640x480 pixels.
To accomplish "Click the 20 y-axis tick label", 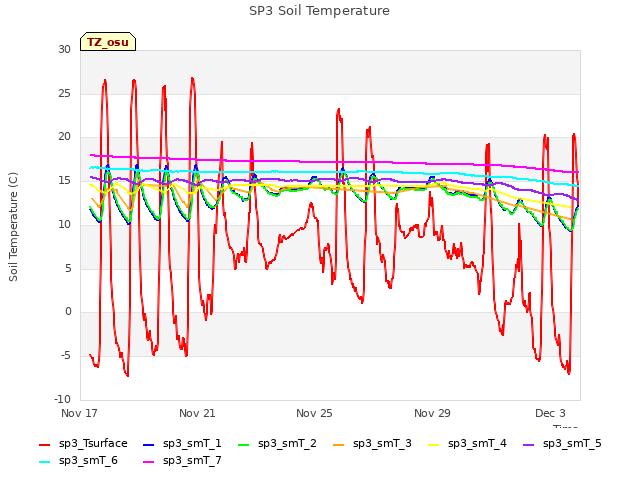I will point(64,137).
